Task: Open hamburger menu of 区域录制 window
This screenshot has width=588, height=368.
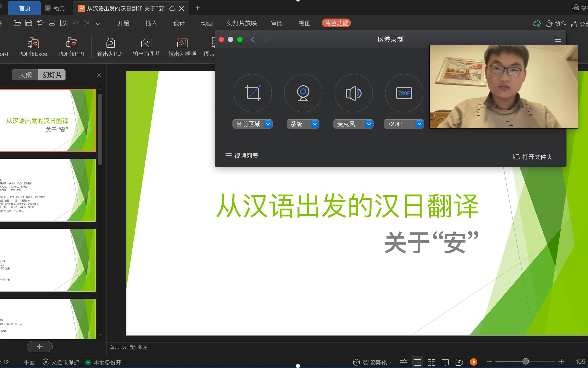Action: pyautogui.click(x=558, y=39)
